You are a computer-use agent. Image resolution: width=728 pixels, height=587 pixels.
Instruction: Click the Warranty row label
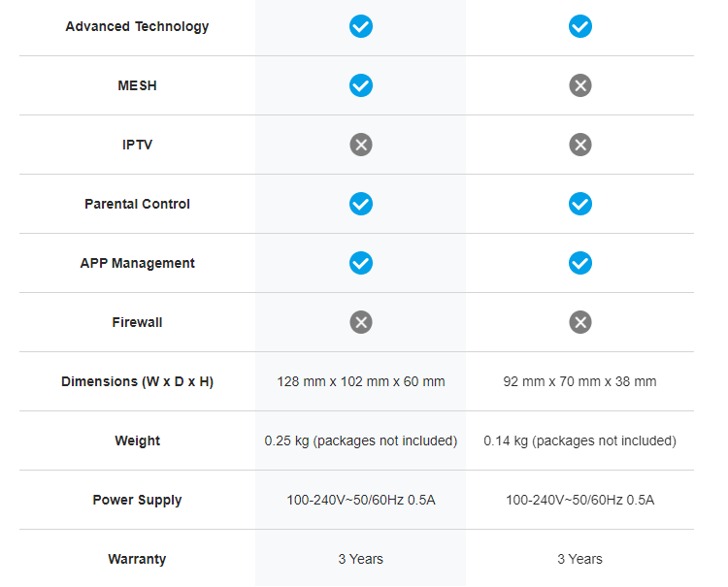[137, 559]
